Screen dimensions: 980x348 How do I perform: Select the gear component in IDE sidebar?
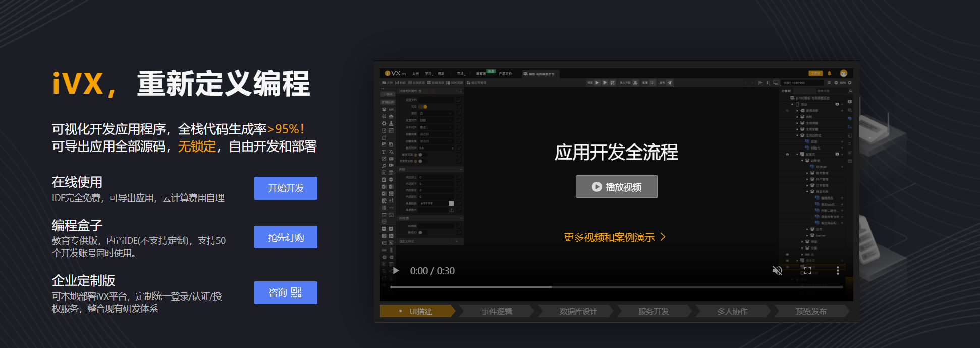pyautogui.click(x=384, y=123)
